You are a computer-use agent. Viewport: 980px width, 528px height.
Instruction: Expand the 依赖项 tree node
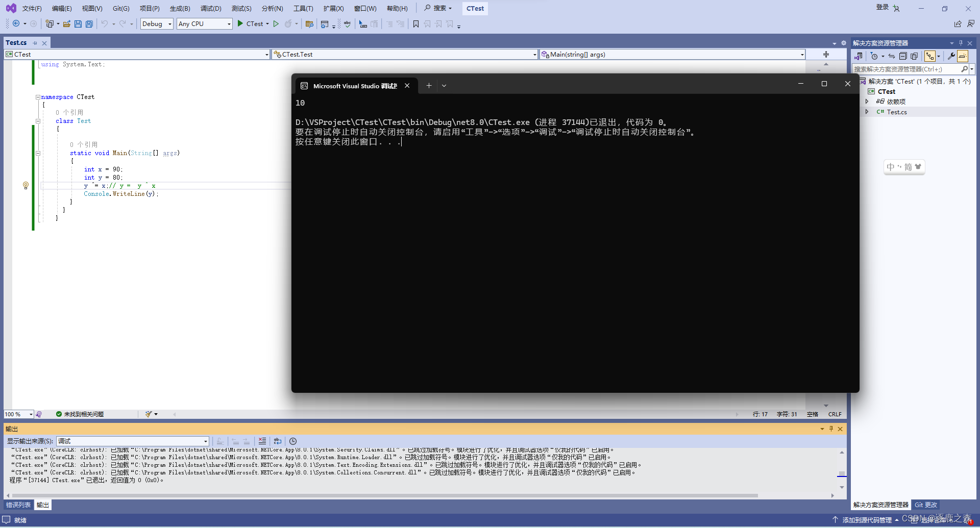coord(867,102)
